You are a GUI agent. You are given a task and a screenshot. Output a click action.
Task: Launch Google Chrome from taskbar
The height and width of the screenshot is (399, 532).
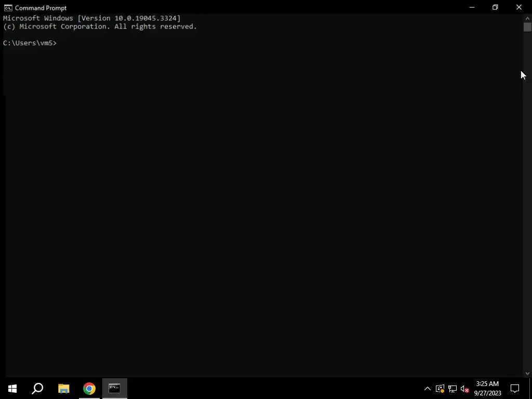coord(89,389)
